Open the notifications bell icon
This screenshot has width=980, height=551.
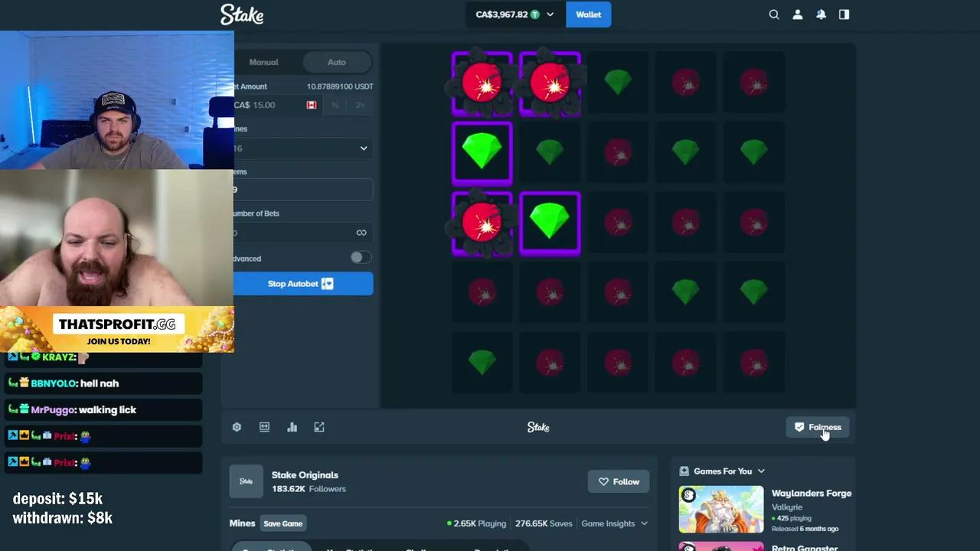click(821, 15)
